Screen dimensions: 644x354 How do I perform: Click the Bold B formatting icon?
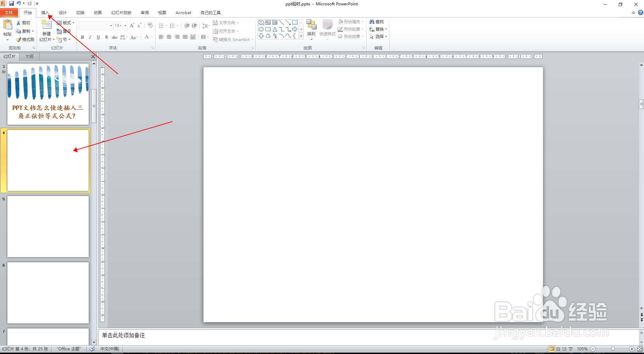coord(82,37)
